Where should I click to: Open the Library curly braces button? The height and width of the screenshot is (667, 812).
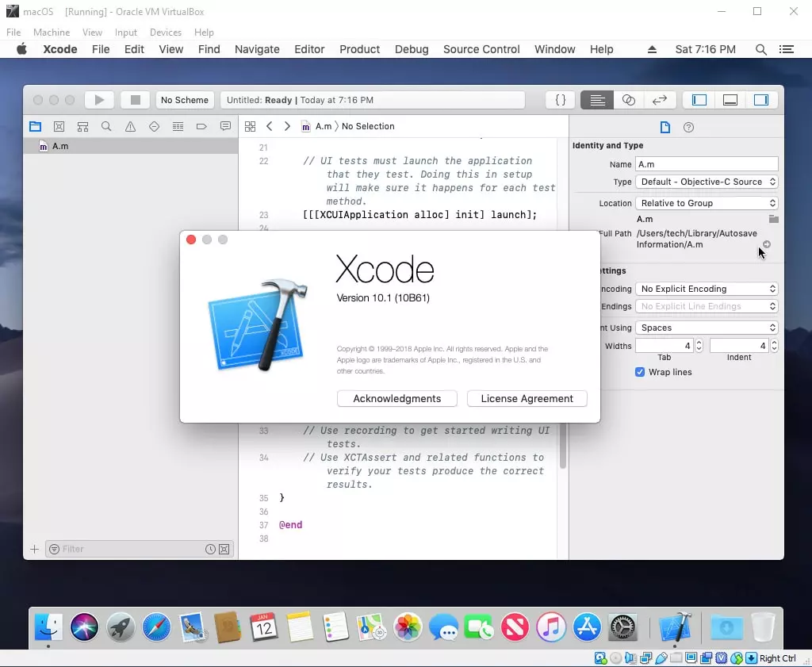(x=561, y=100)
